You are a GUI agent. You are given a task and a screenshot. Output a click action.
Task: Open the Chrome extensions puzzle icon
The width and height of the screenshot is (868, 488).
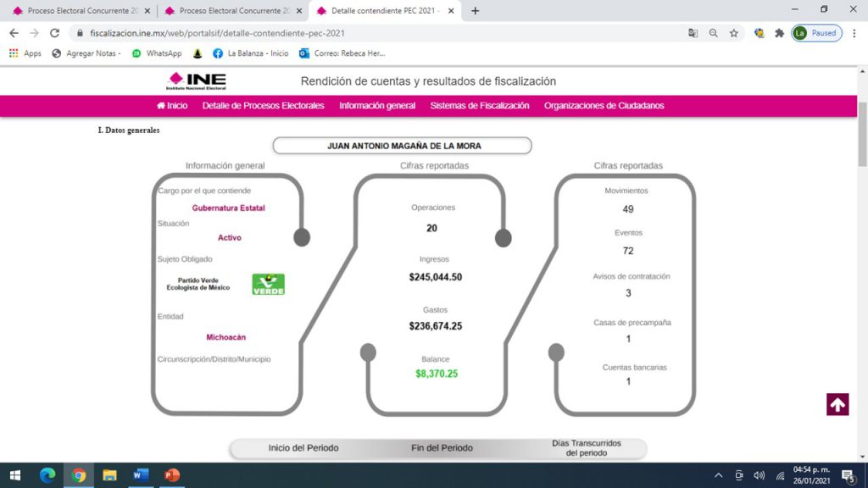780,33
